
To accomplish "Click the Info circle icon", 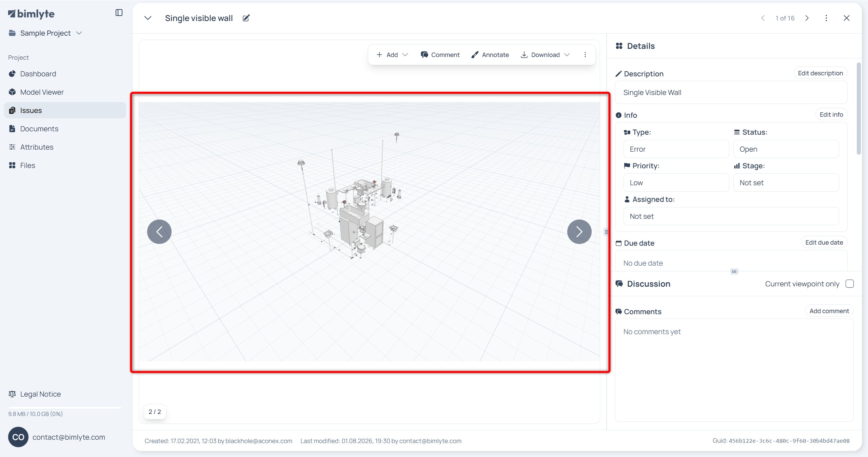I will [618, 115].
